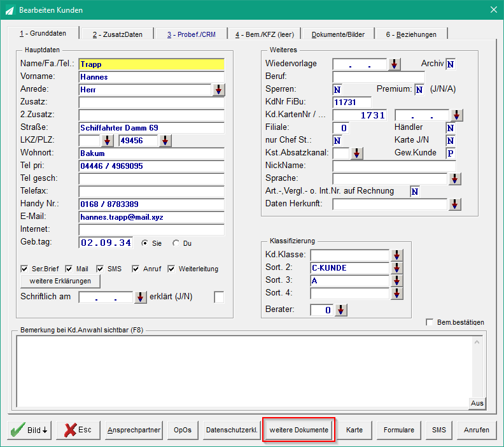
Task: Click the remark box scrollbar up arrow
Action: click(x=477, y=343)
